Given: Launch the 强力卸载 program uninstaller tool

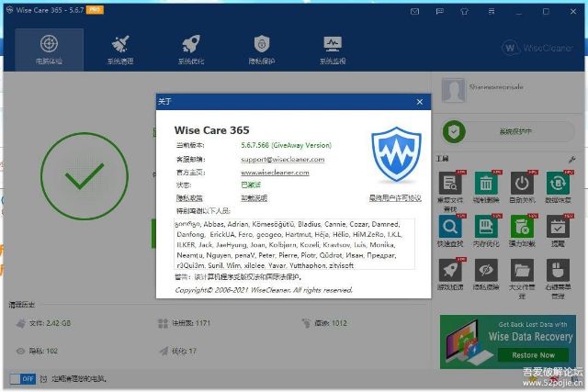Looking at the screenshot, I should 522,227.
